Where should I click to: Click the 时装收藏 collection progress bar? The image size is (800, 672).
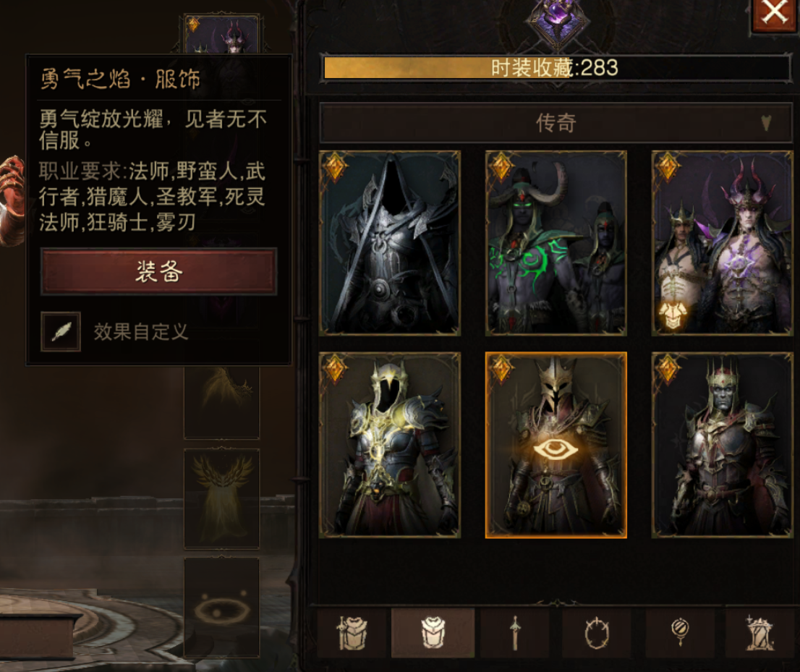point(557,68)
